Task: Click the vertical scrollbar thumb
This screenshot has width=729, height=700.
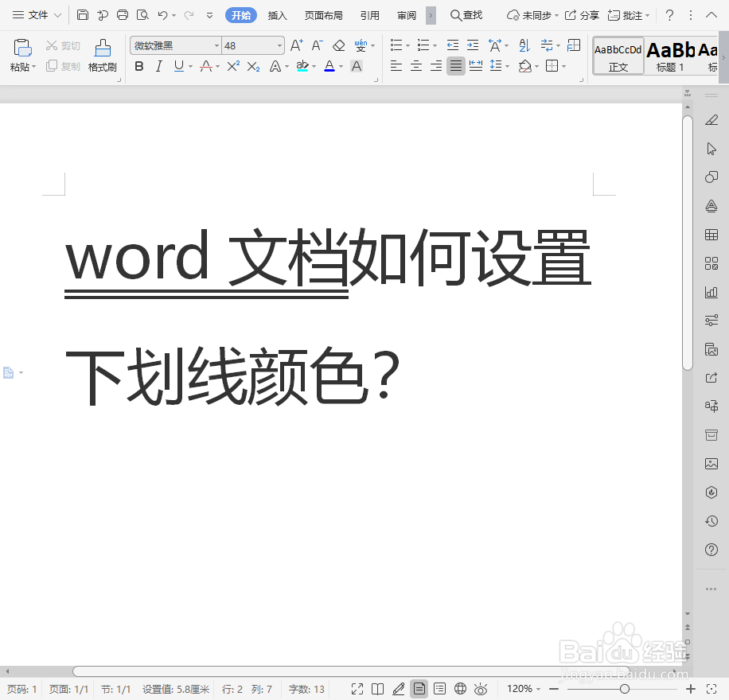Action: [x=688, y=243]
